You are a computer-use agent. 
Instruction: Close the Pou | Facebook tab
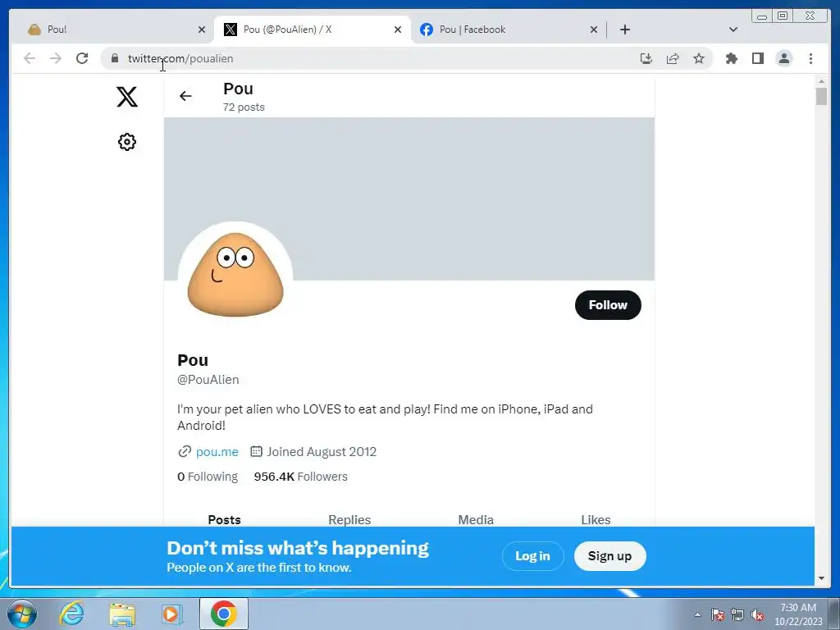point(594,30)
